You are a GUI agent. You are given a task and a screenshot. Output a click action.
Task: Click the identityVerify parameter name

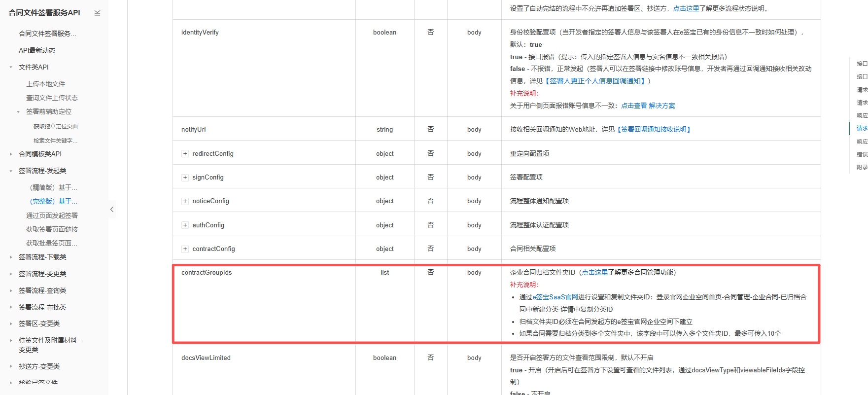pos(200,33)
